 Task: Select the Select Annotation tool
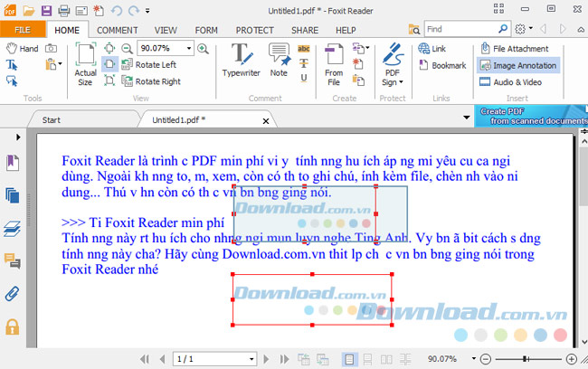pos(12,81)
